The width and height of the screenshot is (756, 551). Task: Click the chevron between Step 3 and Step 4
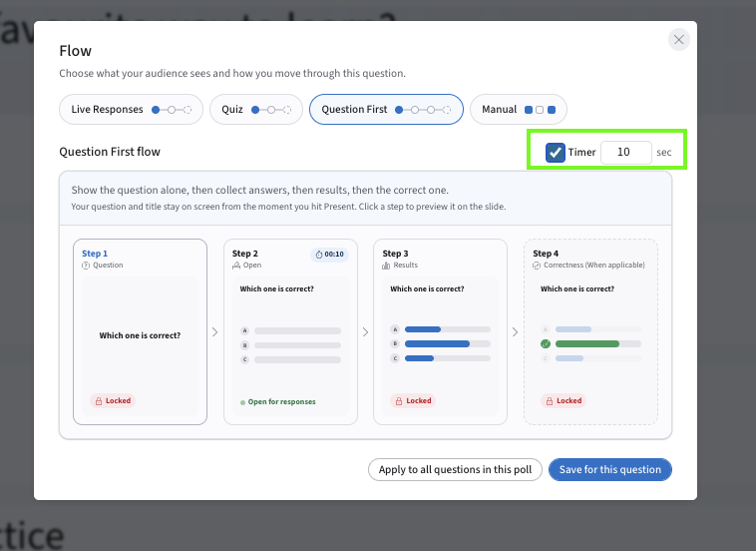coord(515,332)
